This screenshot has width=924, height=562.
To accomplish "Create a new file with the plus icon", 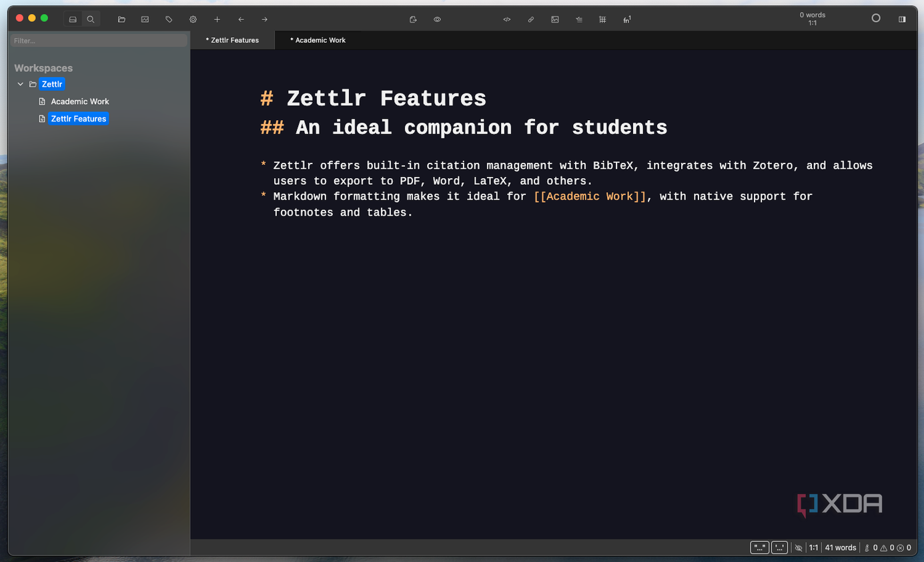I will click(217, 19).
